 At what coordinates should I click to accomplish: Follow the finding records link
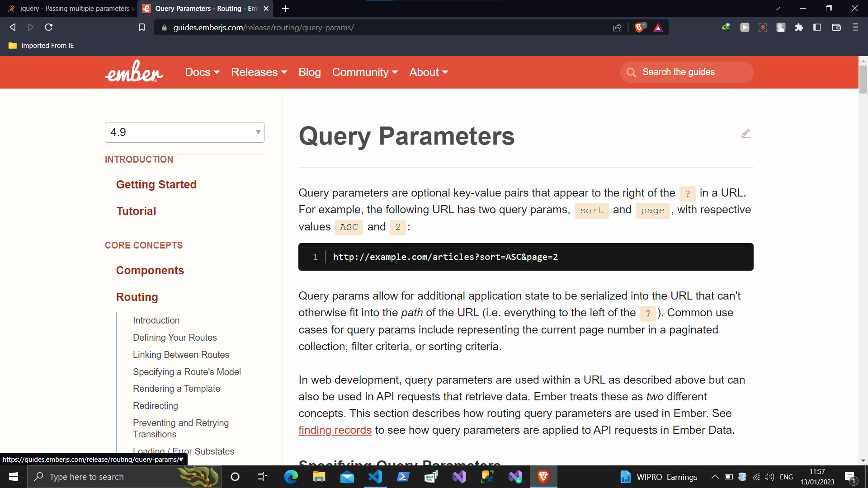335,430
